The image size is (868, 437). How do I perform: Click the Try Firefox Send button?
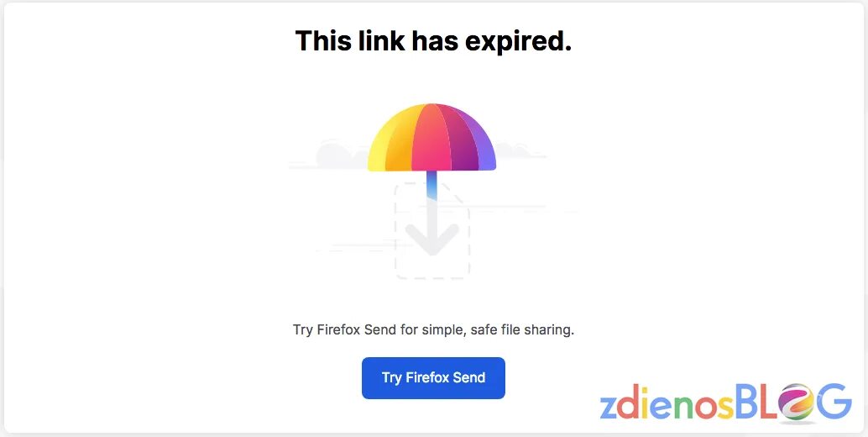pos(433,377)
